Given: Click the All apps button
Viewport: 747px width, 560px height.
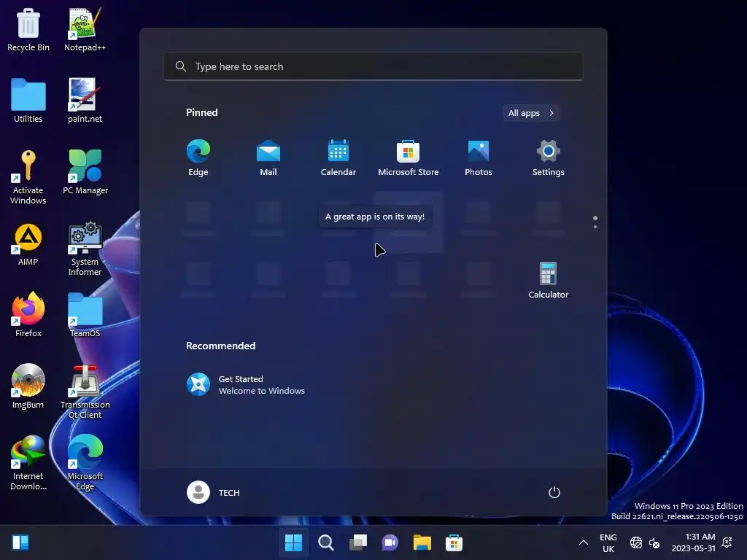Looking at the screenshot, I should click(x=531, y=113).
